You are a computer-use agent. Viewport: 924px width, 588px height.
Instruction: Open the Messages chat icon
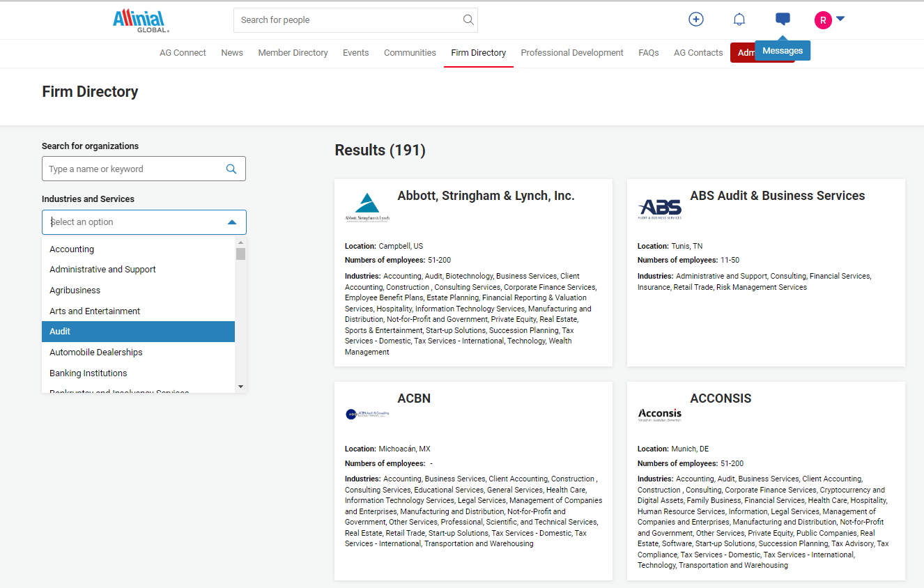coord(783,20)
